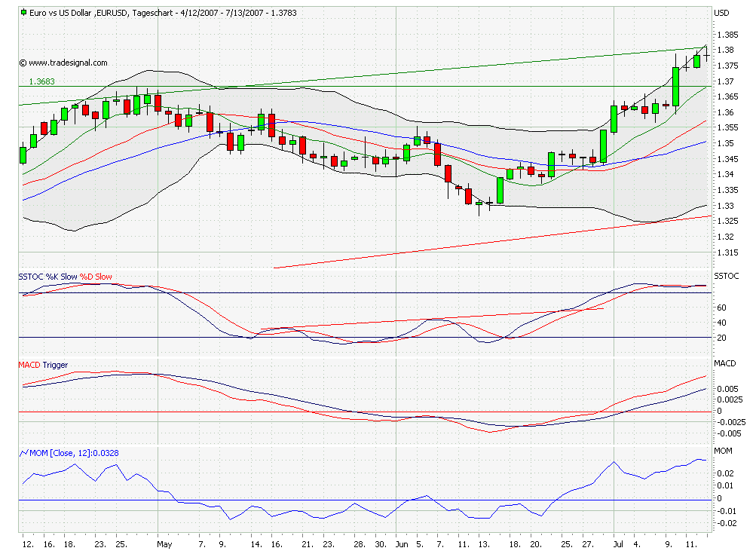Click the '28.' date label on the time axis

point(360,544)
